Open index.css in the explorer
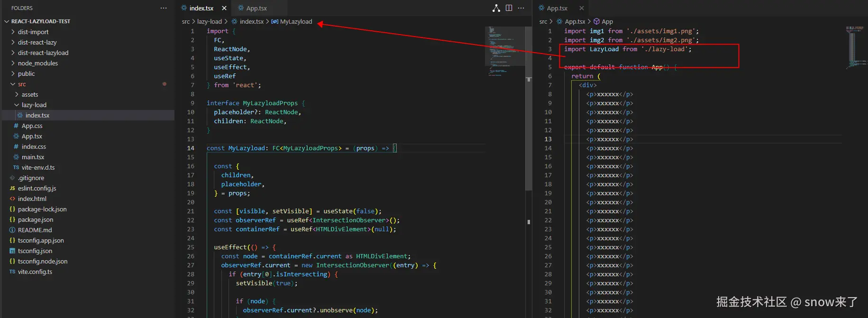The width and height of the screenshot is (868, 318). 34,146
